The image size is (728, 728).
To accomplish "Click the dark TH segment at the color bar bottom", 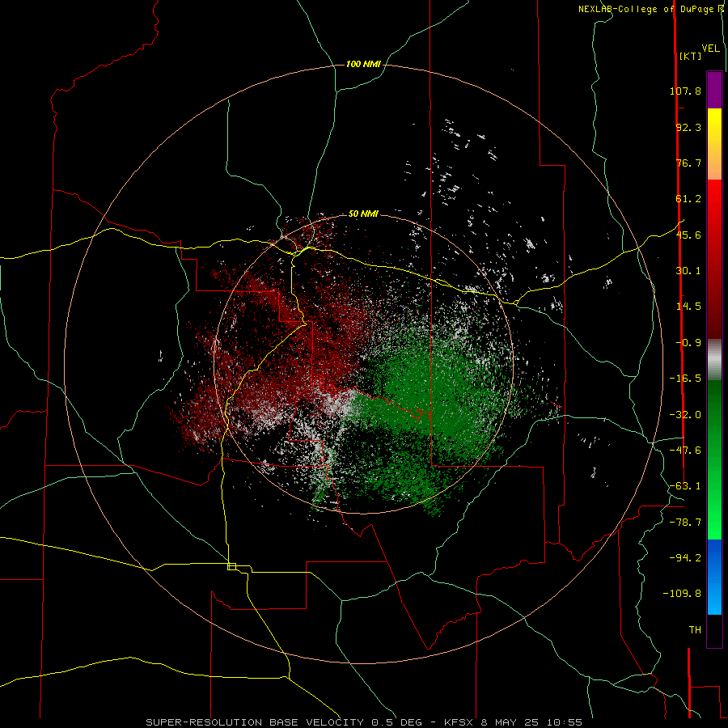I will point(714,631).
